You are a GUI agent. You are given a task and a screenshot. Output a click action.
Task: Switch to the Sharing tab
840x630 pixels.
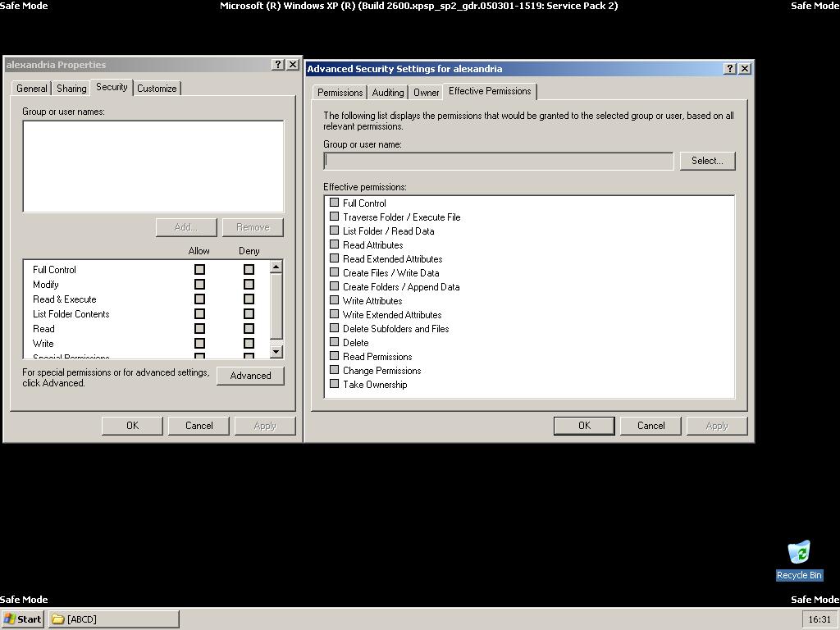[72, 89]
